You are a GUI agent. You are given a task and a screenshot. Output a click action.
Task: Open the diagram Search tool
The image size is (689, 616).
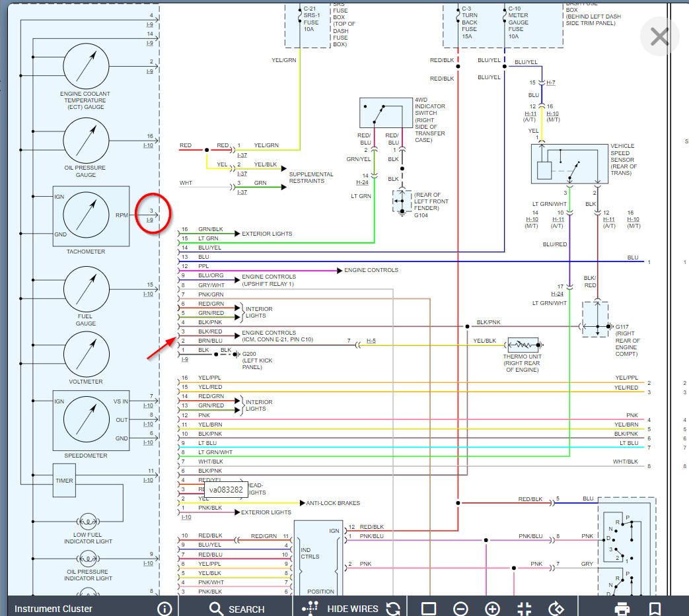pyautogui.click(x=236, y=608)
